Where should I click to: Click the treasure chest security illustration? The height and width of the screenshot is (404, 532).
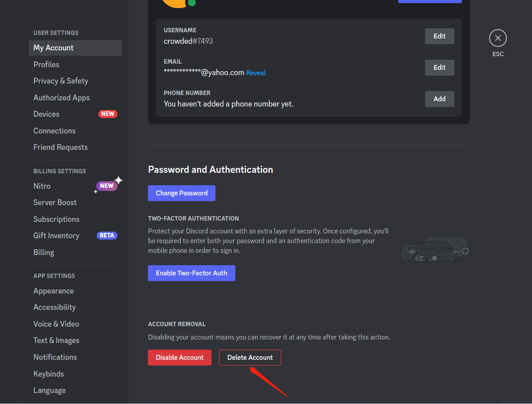pyautogui.click(x=435, y=249)
